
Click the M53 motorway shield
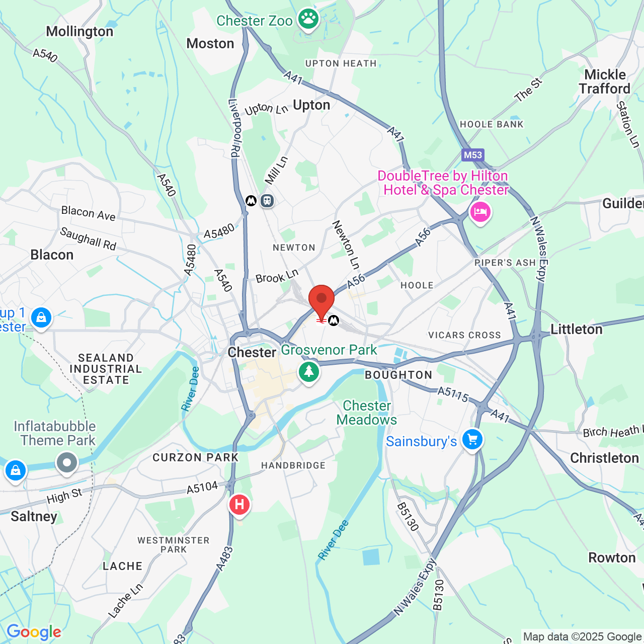[473, 155]
